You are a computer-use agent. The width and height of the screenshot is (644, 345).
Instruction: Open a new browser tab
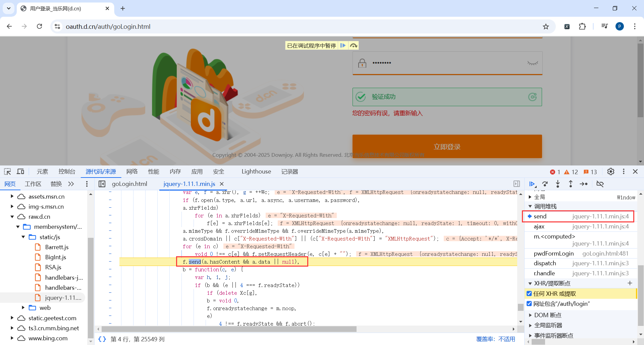pos(123,8)
